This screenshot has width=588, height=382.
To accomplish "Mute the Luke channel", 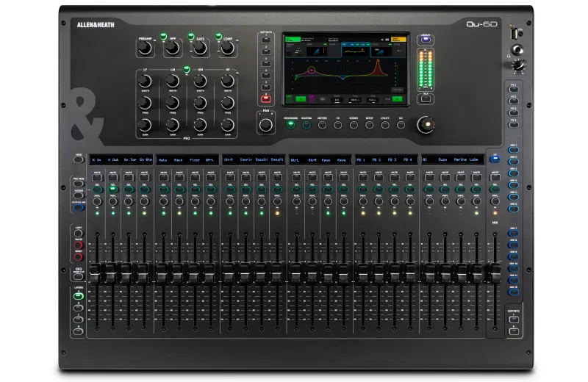I will point(476,178).
